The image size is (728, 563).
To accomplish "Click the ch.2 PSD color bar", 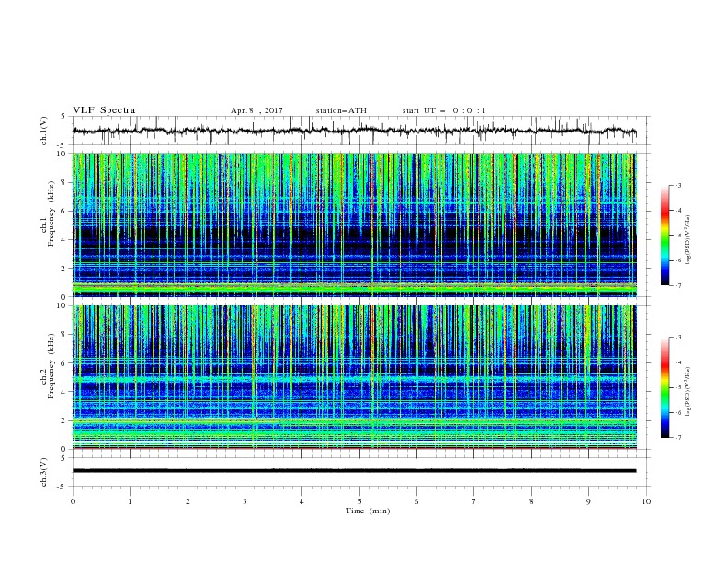I will point(665,387).
